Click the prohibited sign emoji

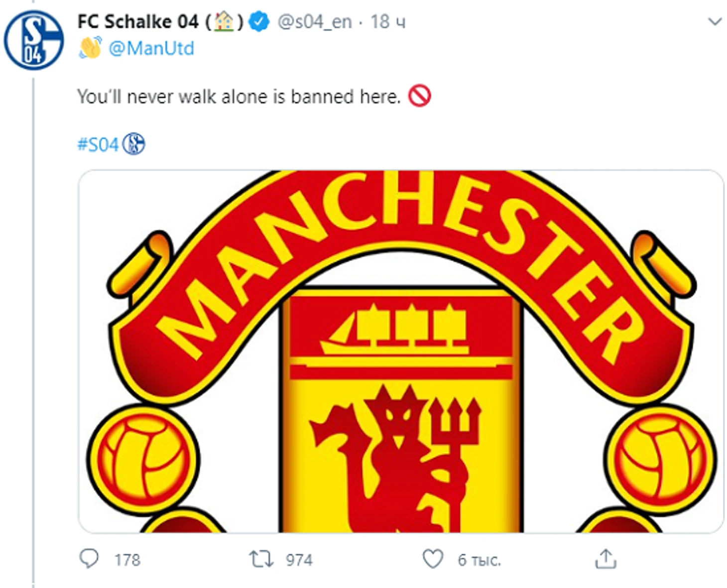pos(419,96)
